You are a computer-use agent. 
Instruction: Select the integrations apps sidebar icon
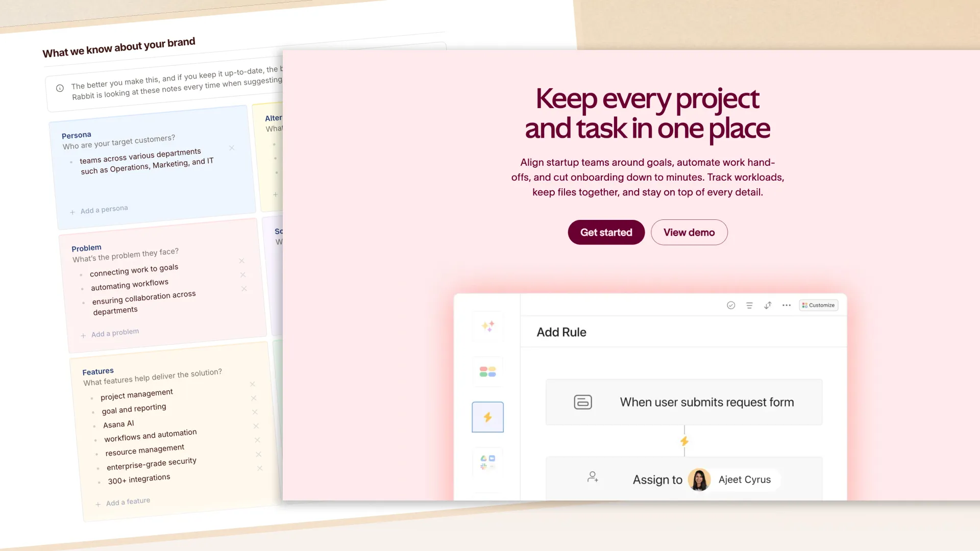pyautogui.click(x=488, y=462)
